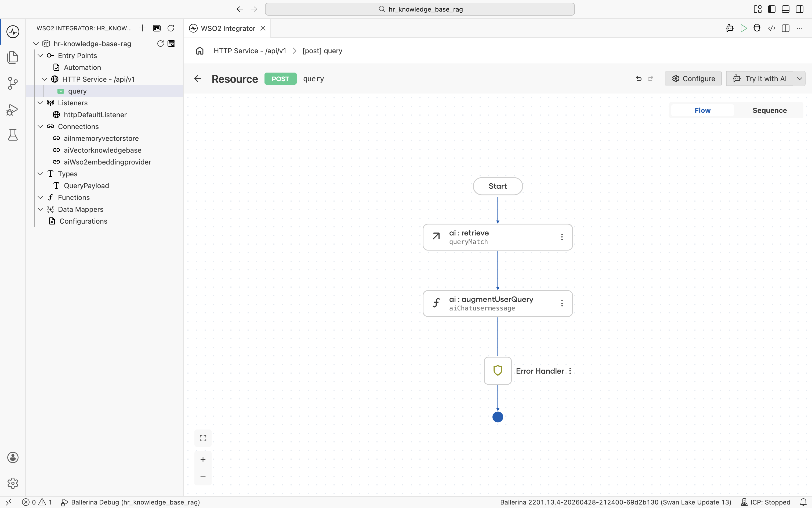Image resolution: width=812 pixels, height=508 pixels.
Task: Open the Manage settings gear
Action: point(13,483)
